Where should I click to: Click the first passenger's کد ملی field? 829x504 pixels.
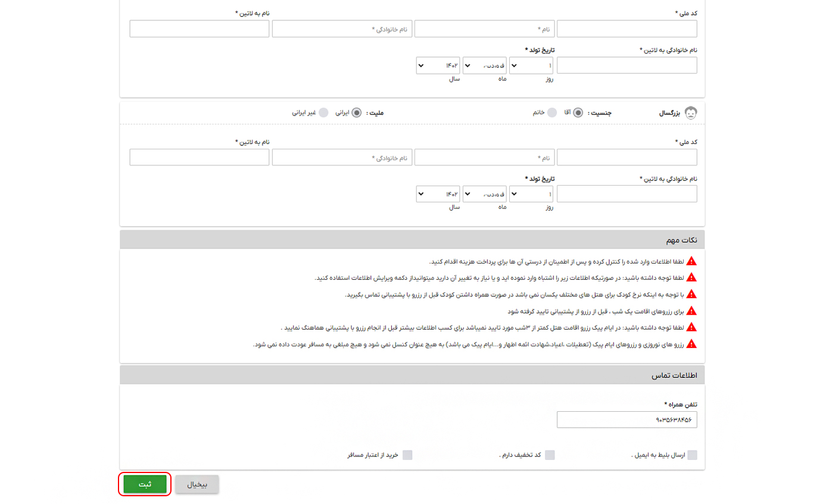pyautogui.click(x=627, y=28)
